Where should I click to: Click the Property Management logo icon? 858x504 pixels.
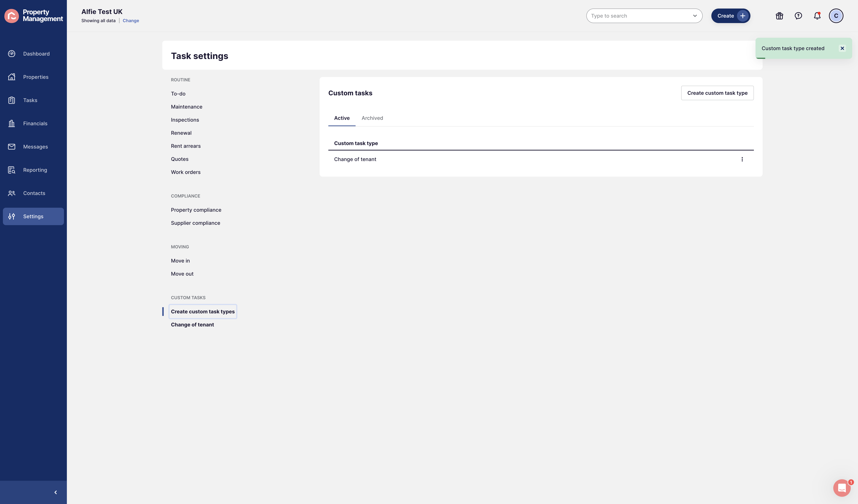[x=12, y=16]
